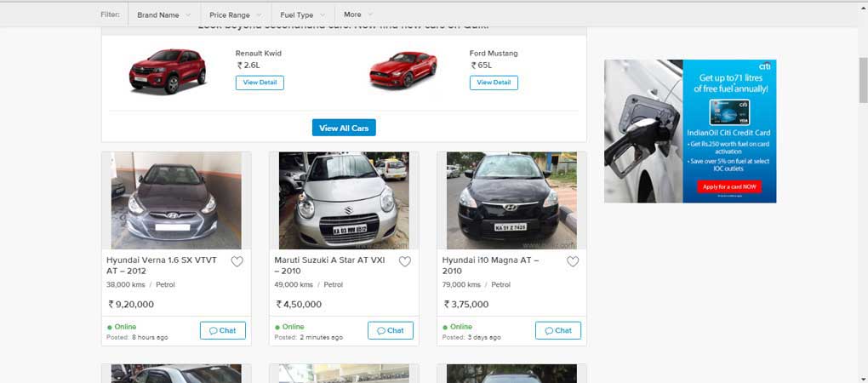The height and width of the screenshot is (383, 868).
Task: Open the Maruti Suzuki A Star car photo
Action: [x=344, y=200]
